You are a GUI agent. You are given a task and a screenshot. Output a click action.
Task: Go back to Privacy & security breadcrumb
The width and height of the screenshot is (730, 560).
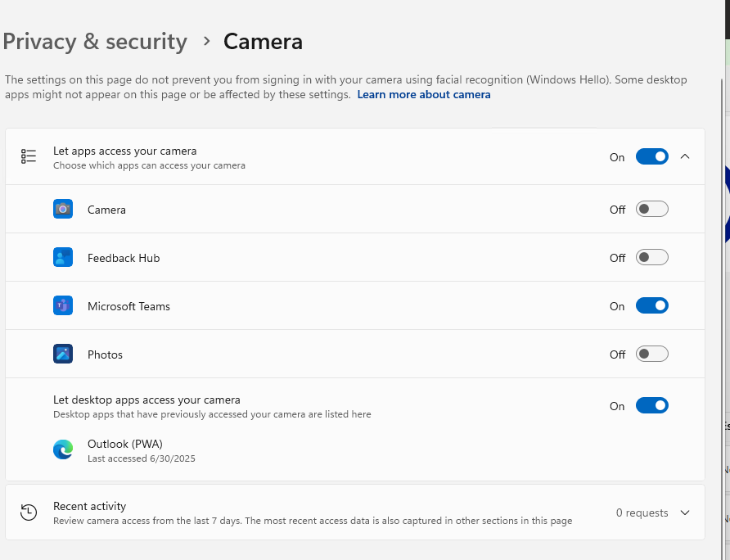[x=95, y=41]
